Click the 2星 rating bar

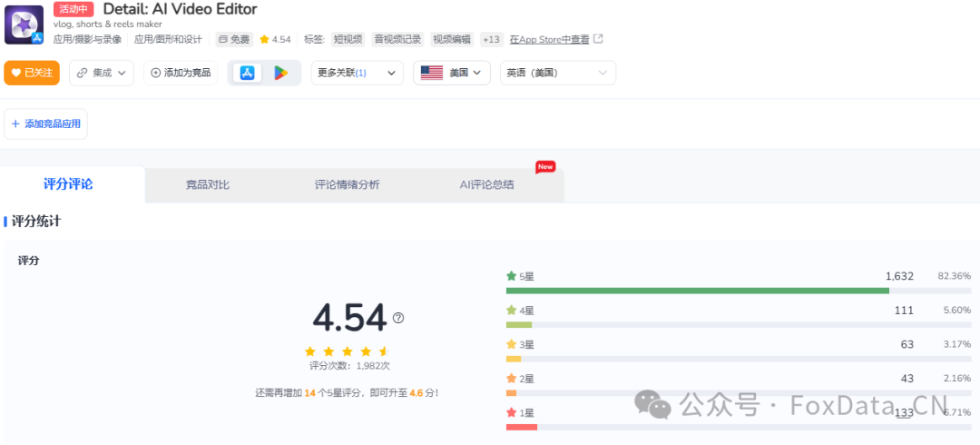[x=739, y=393]
